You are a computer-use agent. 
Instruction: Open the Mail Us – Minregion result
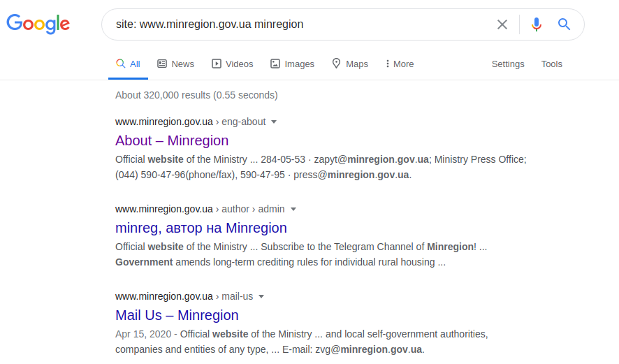point(177,315)
